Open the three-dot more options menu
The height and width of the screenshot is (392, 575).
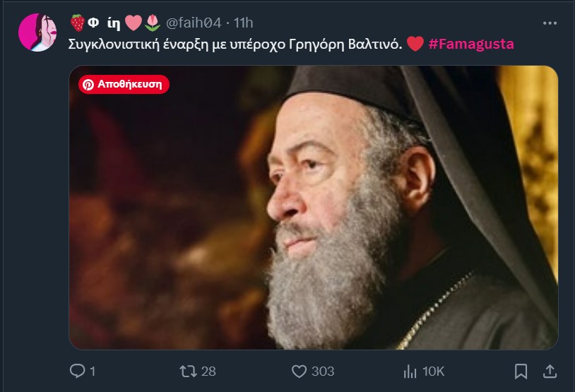[550, 23]
